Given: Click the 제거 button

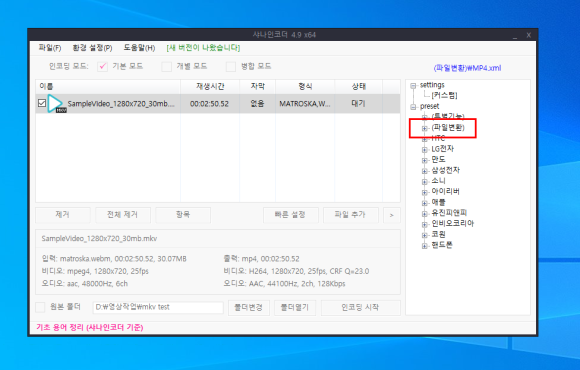Looking at the screenshot, I should 63,215.
